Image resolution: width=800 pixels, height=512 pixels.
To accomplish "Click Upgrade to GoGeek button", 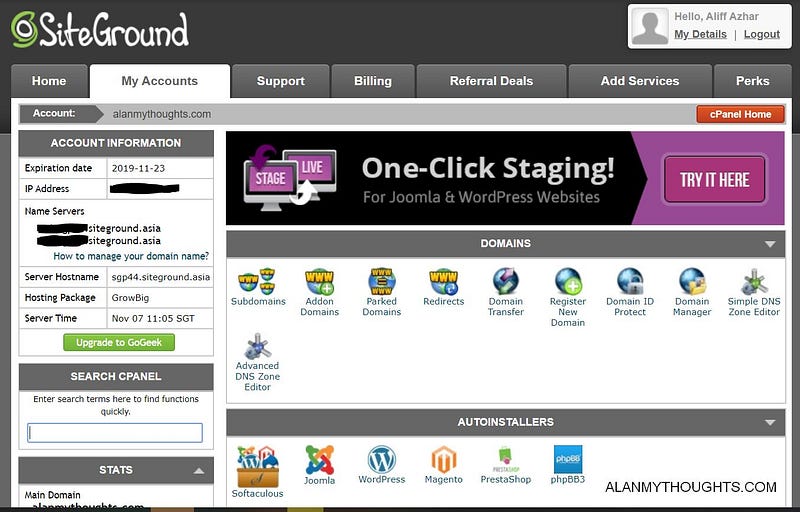I will [119, 342].
